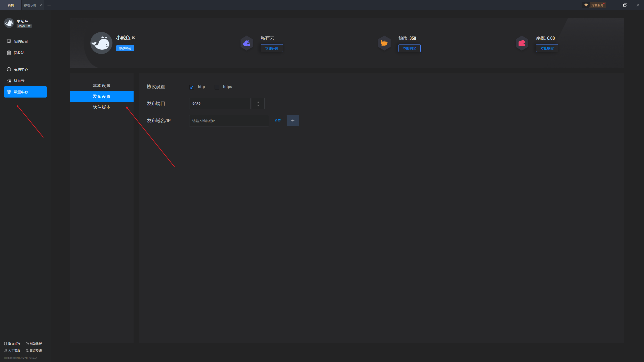This screenshot has height=362, width=644.
Task: Go to 资源中心 resource center
Action: tap(21, 69)
